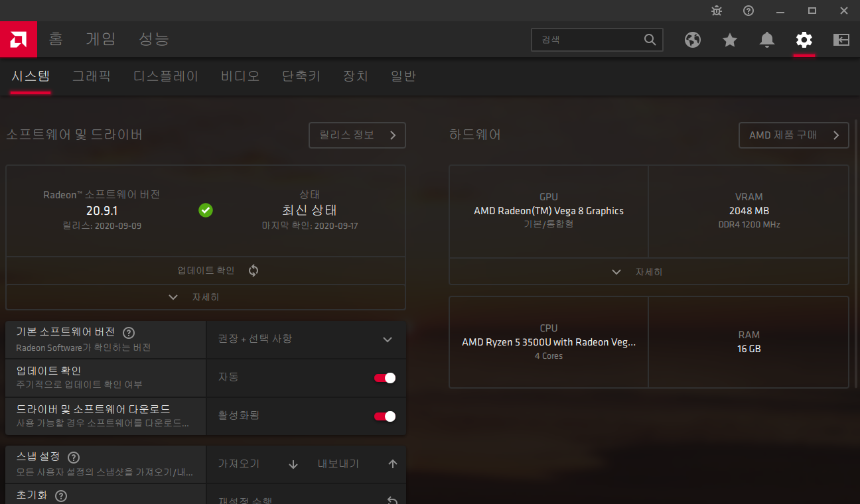The image size is (860, 504).
Task: Open the web browser globe icon
Action: tap(693, 40)
